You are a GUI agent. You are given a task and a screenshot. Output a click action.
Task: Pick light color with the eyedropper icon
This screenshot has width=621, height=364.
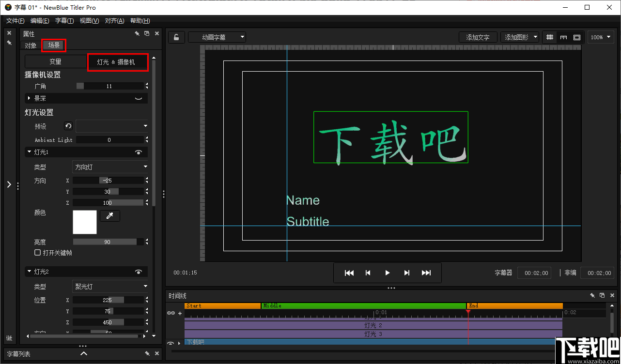110,216
